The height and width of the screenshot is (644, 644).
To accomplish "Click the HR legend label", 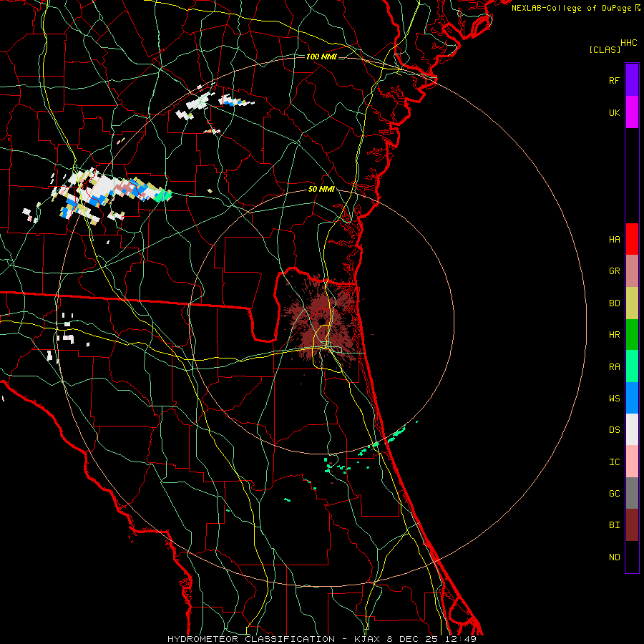I will click(614, 335).
